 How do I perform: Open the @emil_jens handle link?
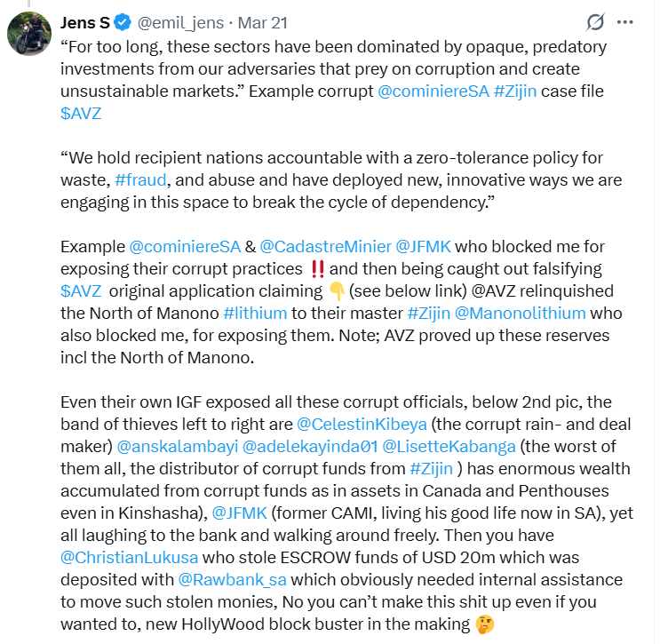pos(180,22)
